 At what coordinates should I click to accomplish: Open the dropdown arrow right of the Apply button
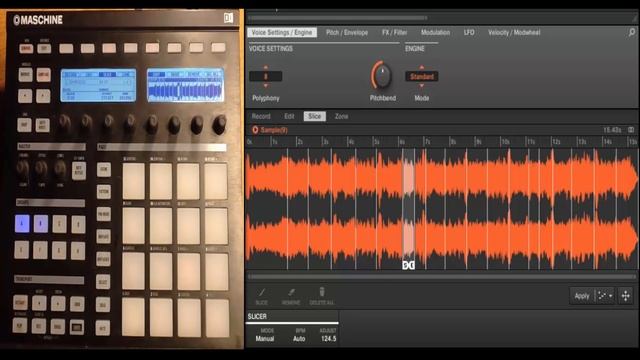coord(611,296)
